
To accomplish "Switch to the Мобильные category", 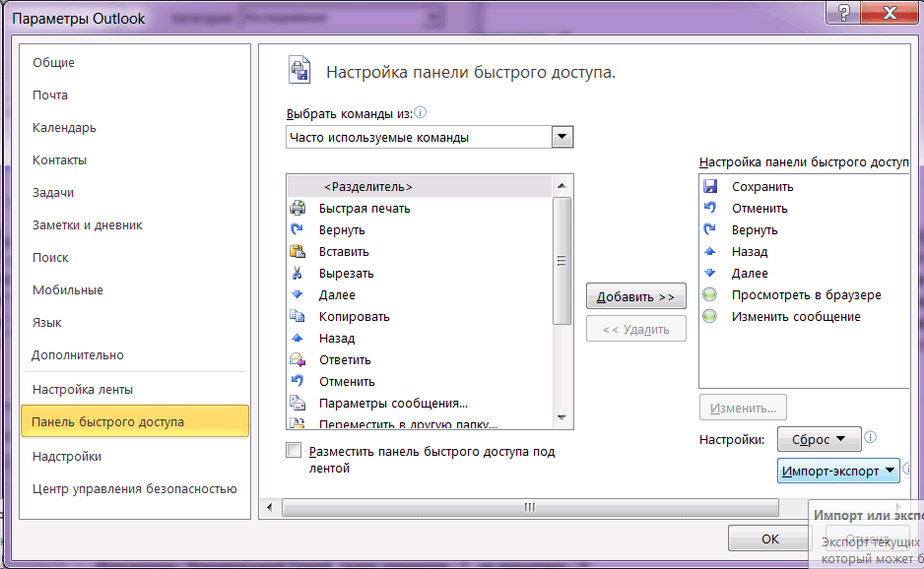I will (135, 289).
